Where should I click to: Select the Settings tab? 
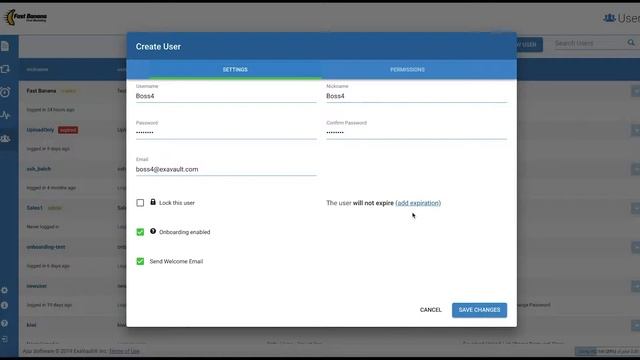(x=235, y=70)
